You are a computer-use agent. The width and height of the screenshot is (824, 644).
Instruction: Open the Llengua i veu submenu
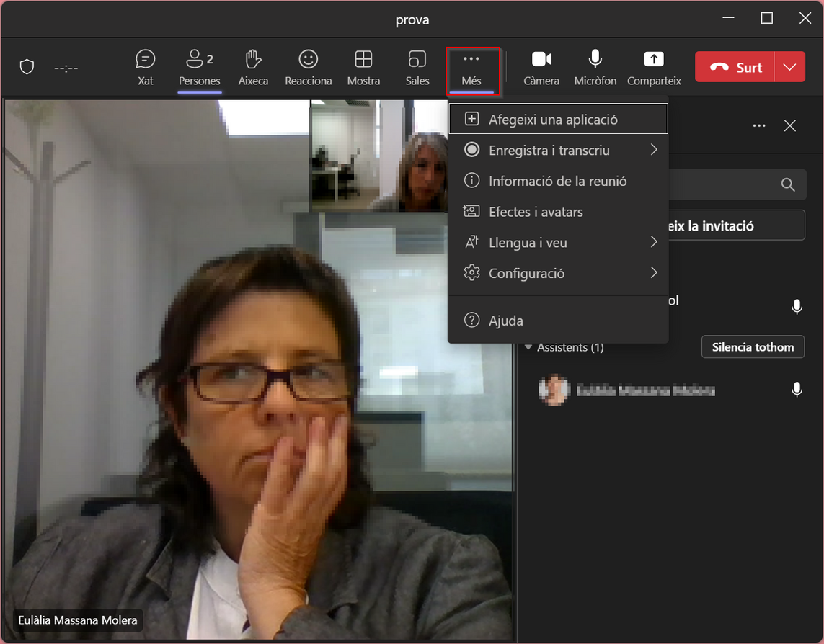pyautogui.click(x=558, y=242)
